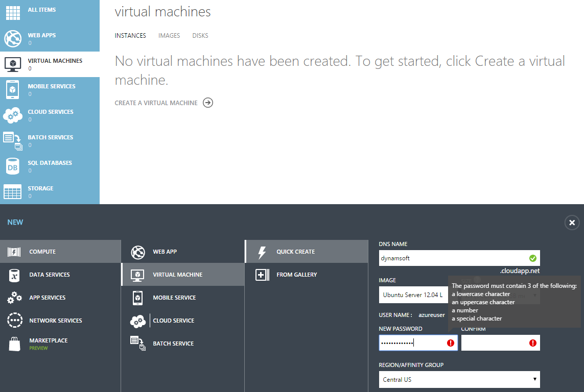Click the arrow icon beside Create a Virtual Machine
This screenshot has width=584, height=392.
207,103
